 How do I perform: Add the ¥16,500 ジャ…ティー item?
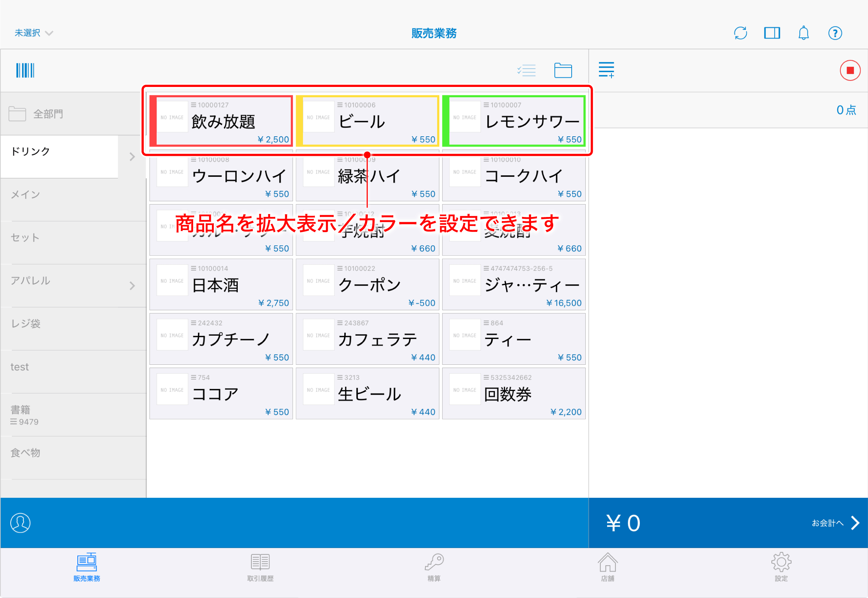514,284
